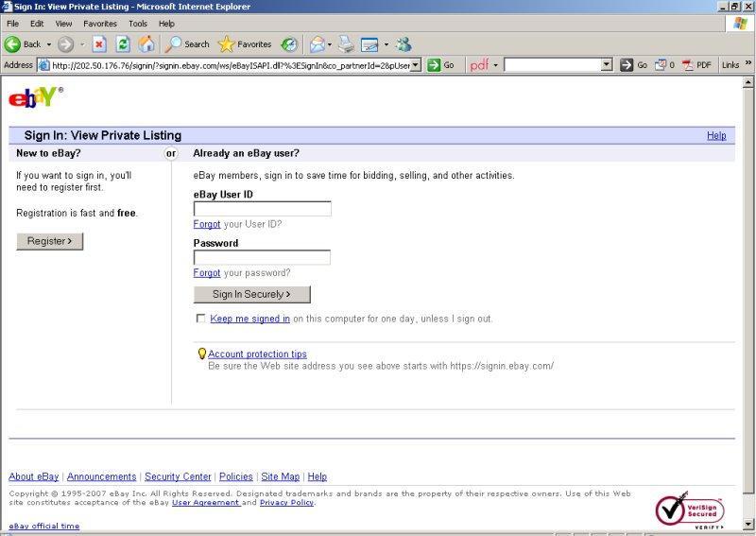Open the Announcements footer link
The image size is (756, 536).
click(101, 476)
